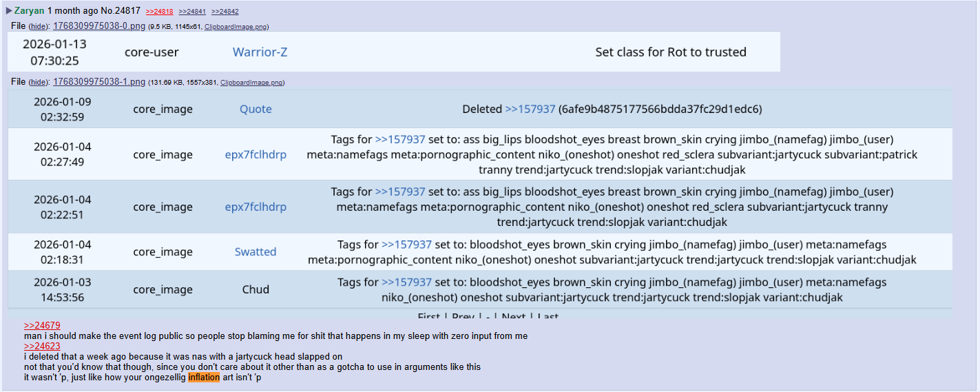Viewport: 980px width, 392px height.
Task: Click the highlighted word inflation
Action: (x=204, y=378)
